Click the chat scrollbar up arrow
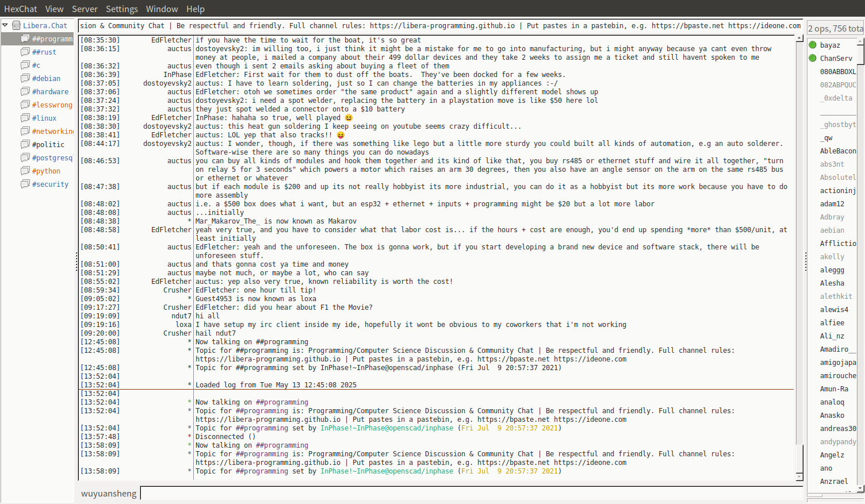The width and height of the screenshot is (865, 504). click(x=799, y=39)
